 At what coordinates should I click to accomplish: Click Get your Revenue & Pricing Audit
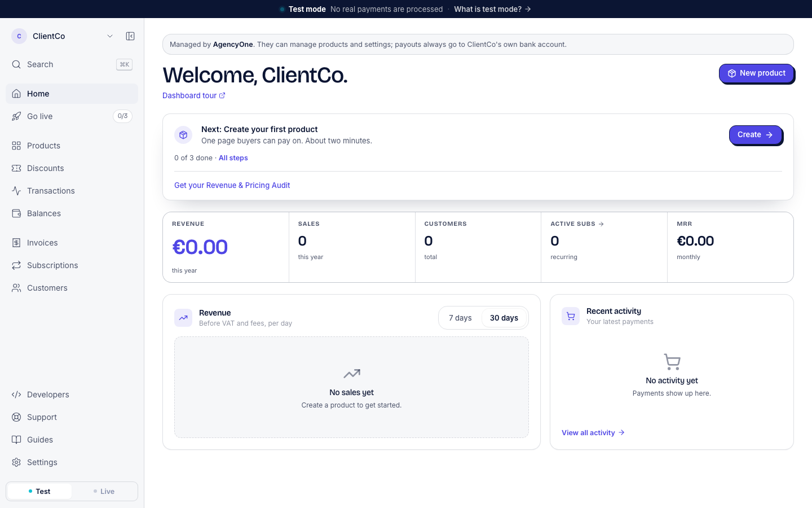[232, 185]
